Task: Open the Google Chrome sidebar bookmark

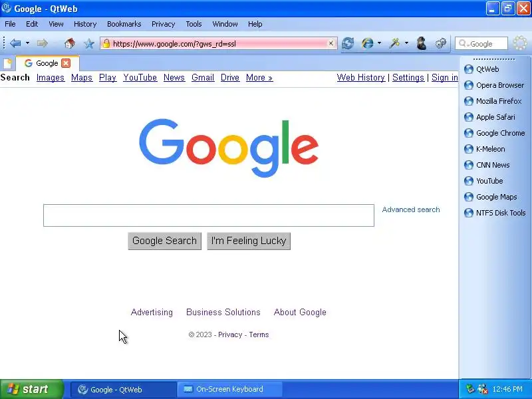Action: 495,133
